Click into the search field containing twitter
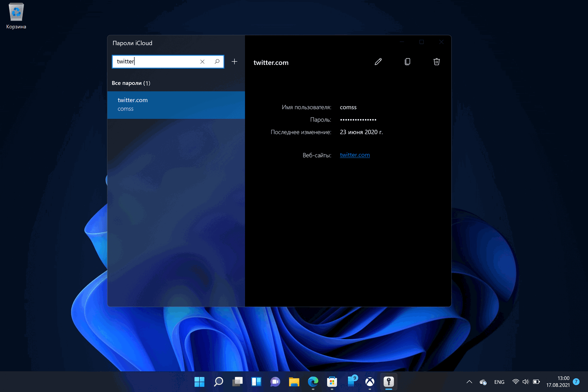Image resolution: width=588 pixels, height=392 pixels. [x=157, y=62]
